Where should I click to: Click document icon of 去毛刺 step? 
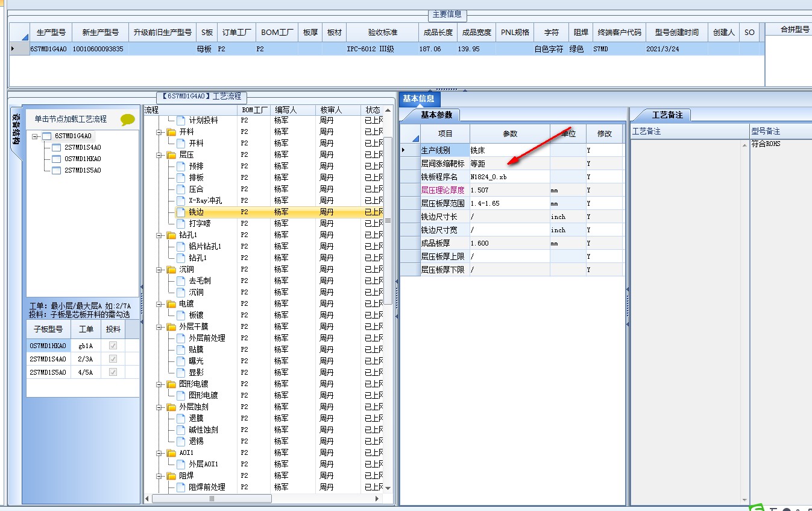coord(181,281)
